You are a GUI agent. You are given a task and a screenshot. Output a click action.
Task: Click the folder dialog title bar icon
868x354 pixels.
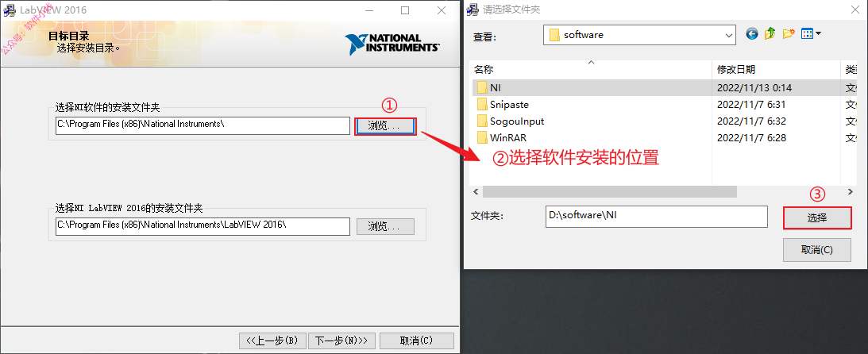pos(473,10)
